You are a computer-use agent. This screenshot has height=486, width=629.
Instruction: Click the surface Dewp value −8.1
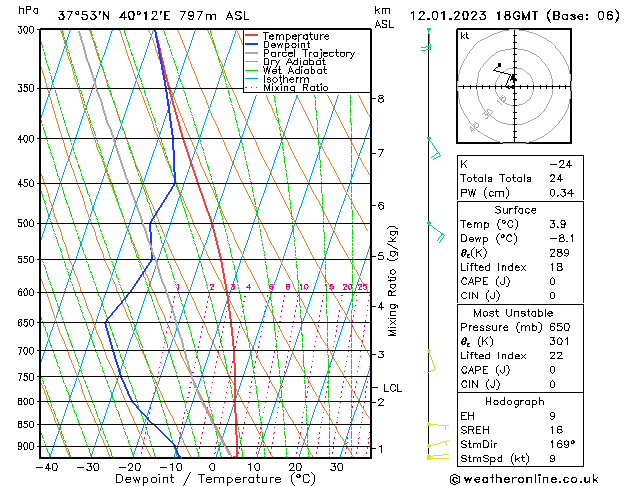tap(562, 239)
